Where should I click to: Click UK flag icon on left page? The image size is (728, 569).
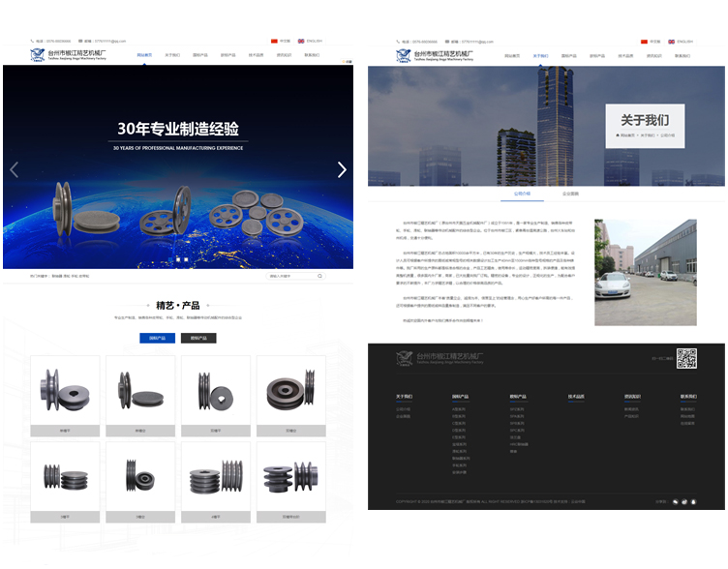pyautogui.click(x=301, y=42)
